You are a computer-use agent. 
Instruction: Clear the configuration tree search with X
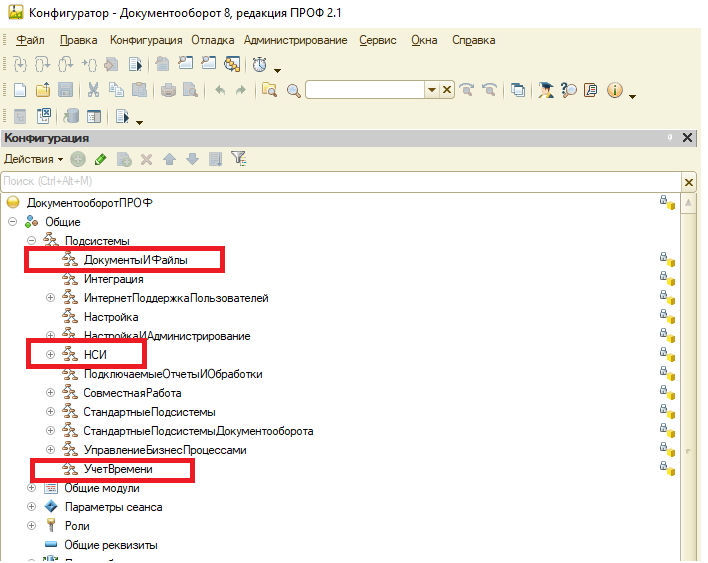click(689, 182)
